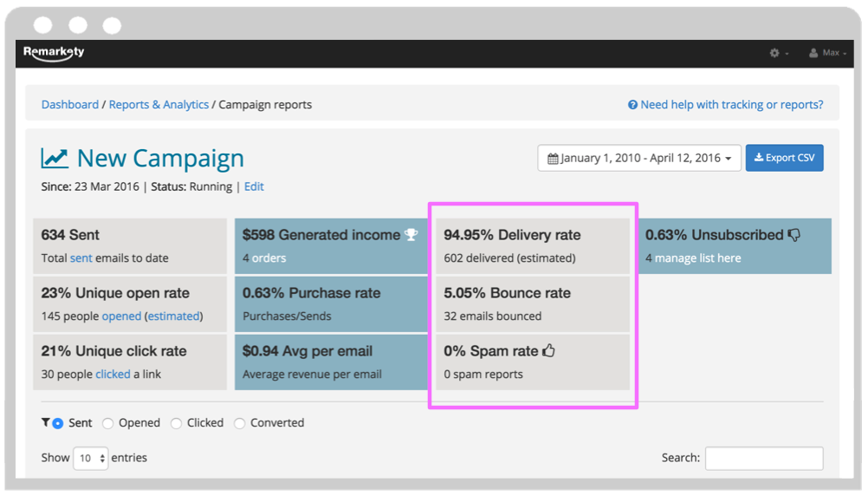Select the Opened radio button

108,423
